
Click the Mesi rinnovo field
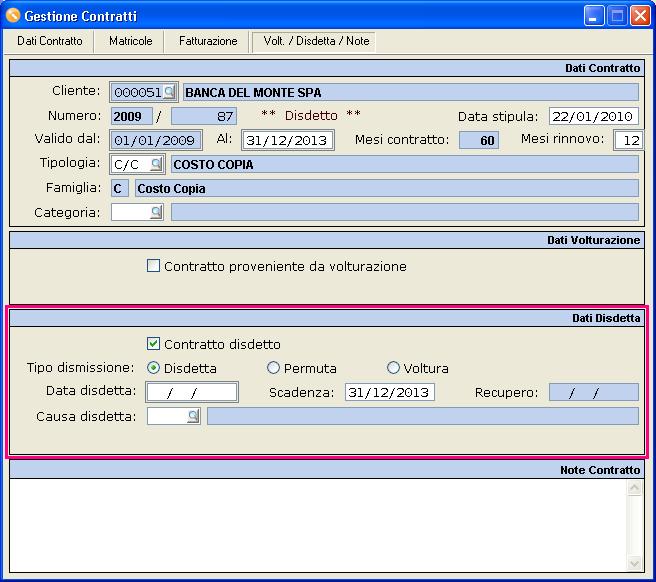tap(628, 140)
